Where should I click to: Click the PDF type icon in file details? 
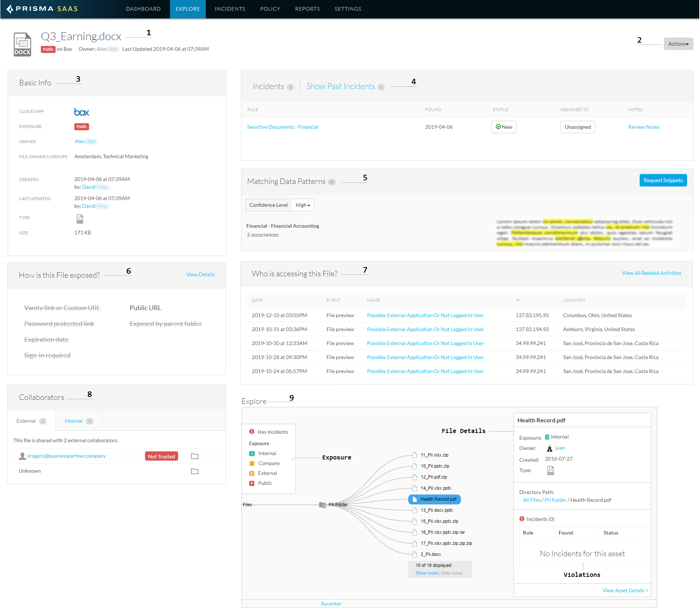[x=550, y=471]
